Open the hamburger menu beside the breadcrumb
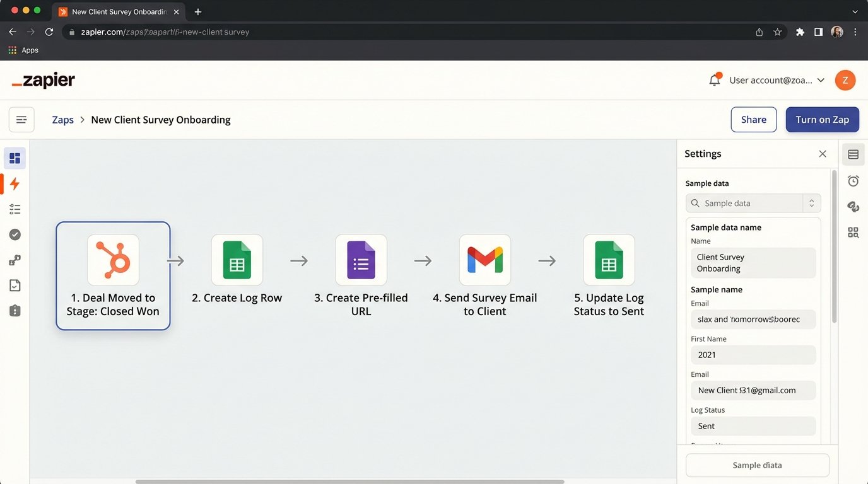 [x=21, y=119]
